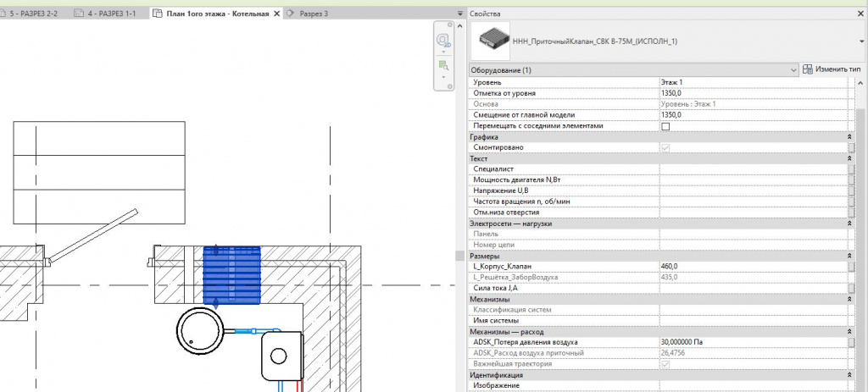This screenshot has width=868, height=392.
Task: Click the lower flip control arrow on the selected valve
Action: [216, 302]
